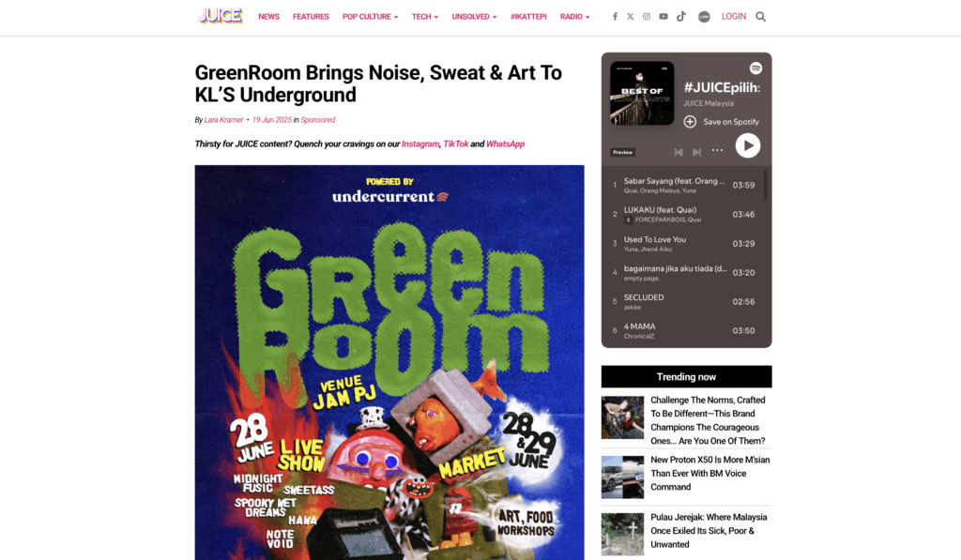Image resolution: width=961 pixels, height=560 pixels.
Task: Open the WhatsApp link in the article intro
Action: click(x=505, y=144)
